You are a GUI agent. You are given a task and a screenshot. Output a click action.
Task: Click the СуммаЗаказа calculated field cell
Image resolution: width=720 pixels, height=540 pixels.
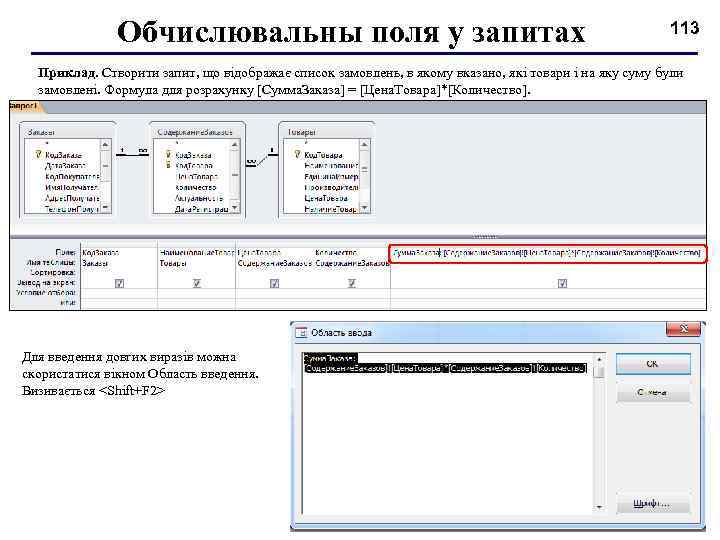(547, 253)
